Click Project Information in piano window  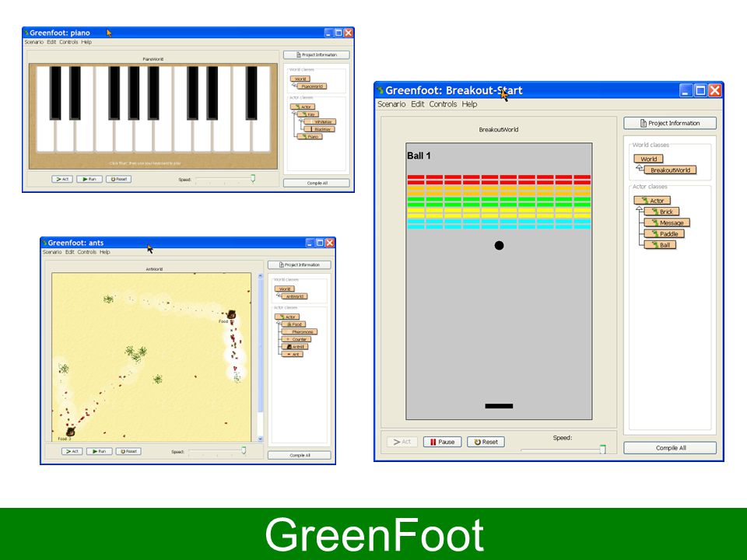317,54
